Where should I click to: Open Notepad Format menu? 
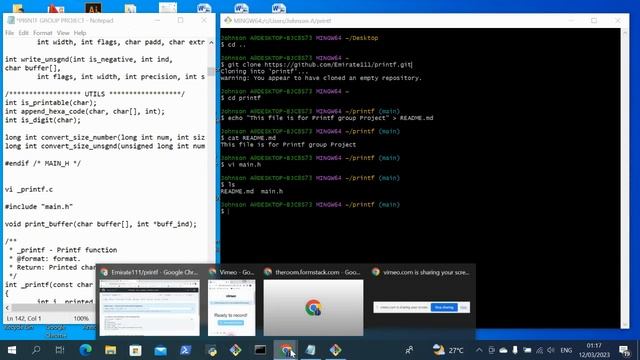point(42,33)
